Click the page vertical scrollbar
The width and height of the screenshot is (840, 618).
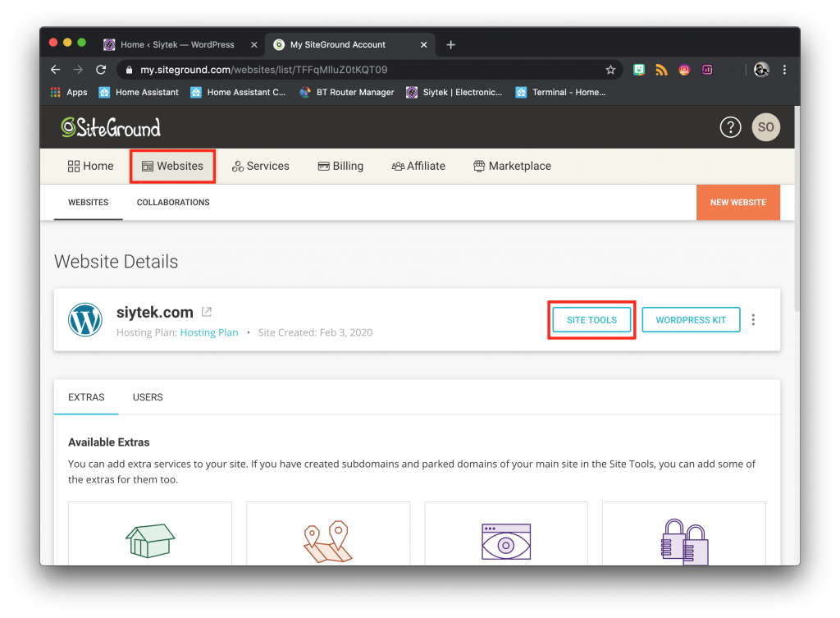point(797,209)
